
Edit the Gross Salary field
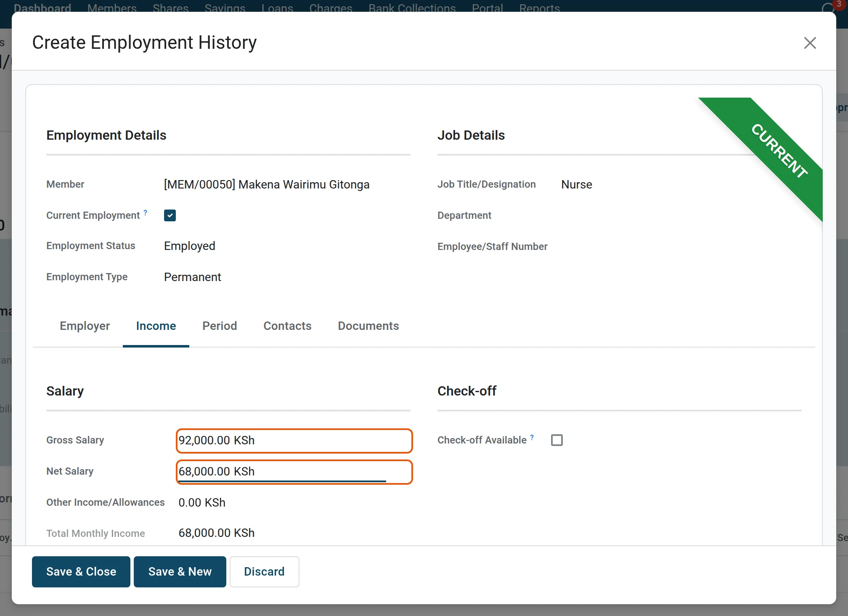(294, 441)
